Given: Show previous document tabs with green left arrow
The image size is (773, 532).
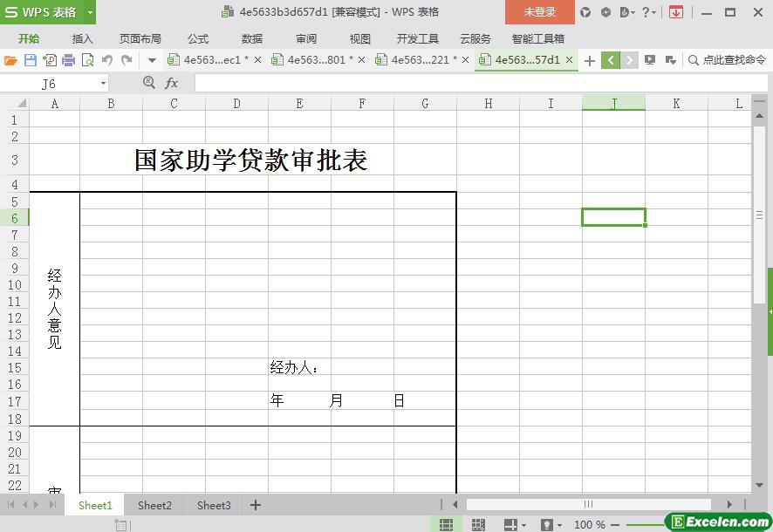Looking at the screenshot, I should pyautogui.click(x=611, y=60).
